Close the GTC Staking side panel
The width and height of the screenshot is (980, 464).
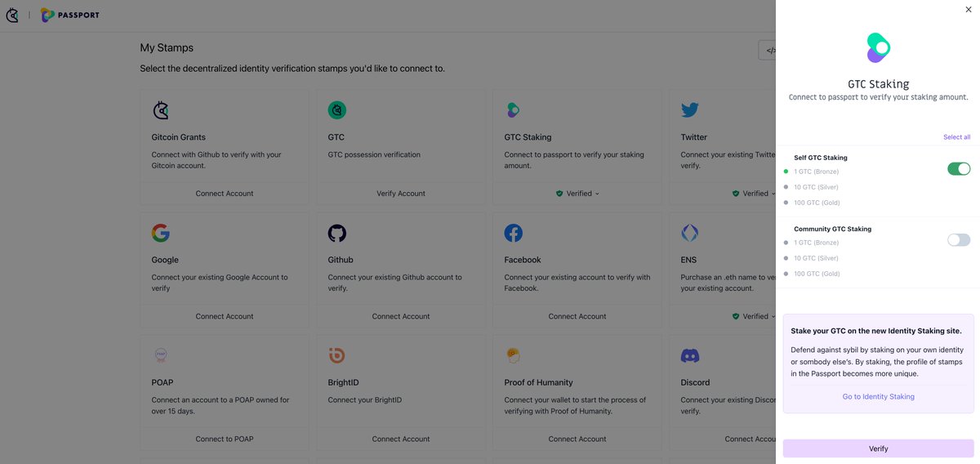coord(969,10)
